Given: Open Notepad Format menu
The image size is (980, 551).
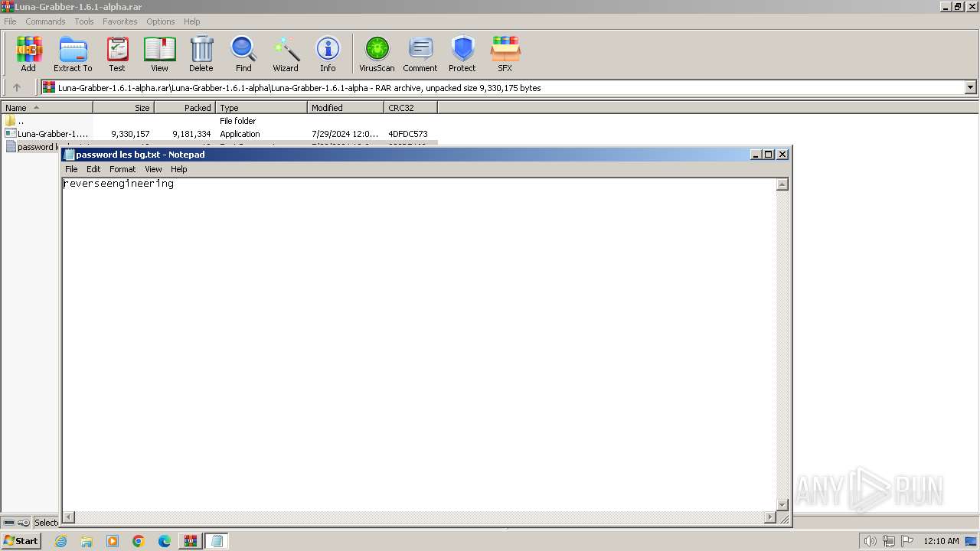Looking at the screenshot, I should [x=122, y=169].
